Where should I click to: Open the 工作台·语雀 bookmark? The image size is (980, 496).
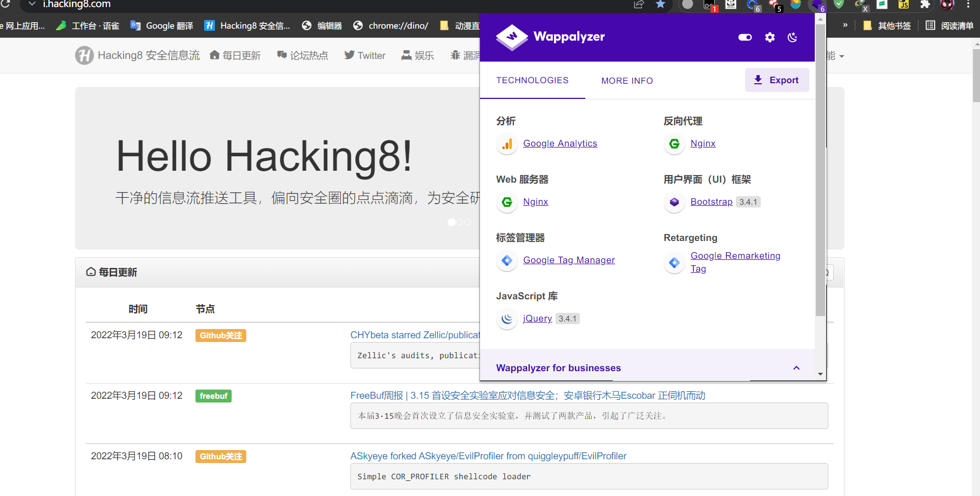click(87, 25)
